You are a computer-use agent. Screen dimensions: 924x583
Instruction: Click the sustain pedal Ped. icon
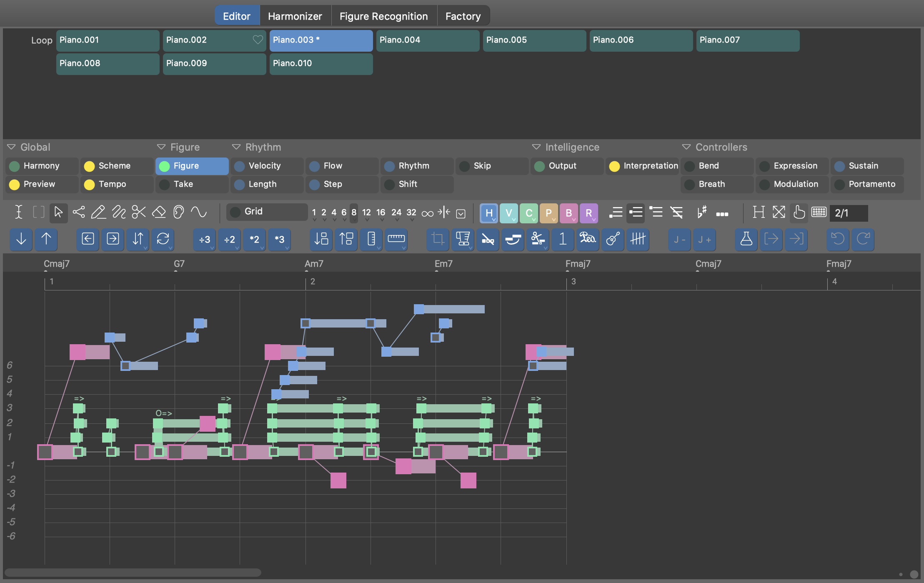pos(588,239)
